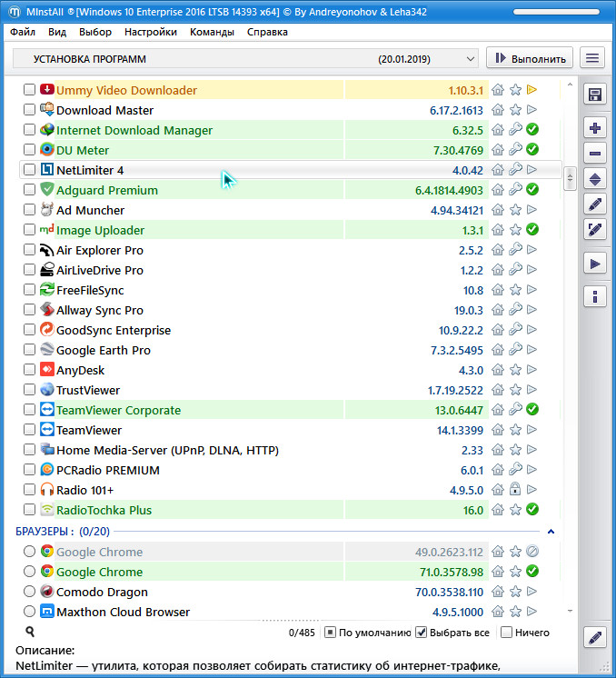
Task: Open the Вид menu
Action: point(57,32)
